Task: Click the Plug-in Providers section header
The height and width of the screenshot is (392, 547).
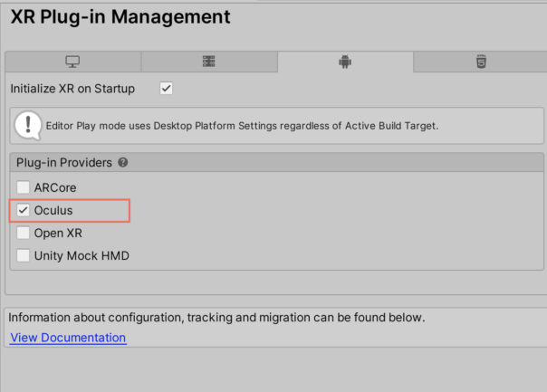Action: tap(276, 163)
